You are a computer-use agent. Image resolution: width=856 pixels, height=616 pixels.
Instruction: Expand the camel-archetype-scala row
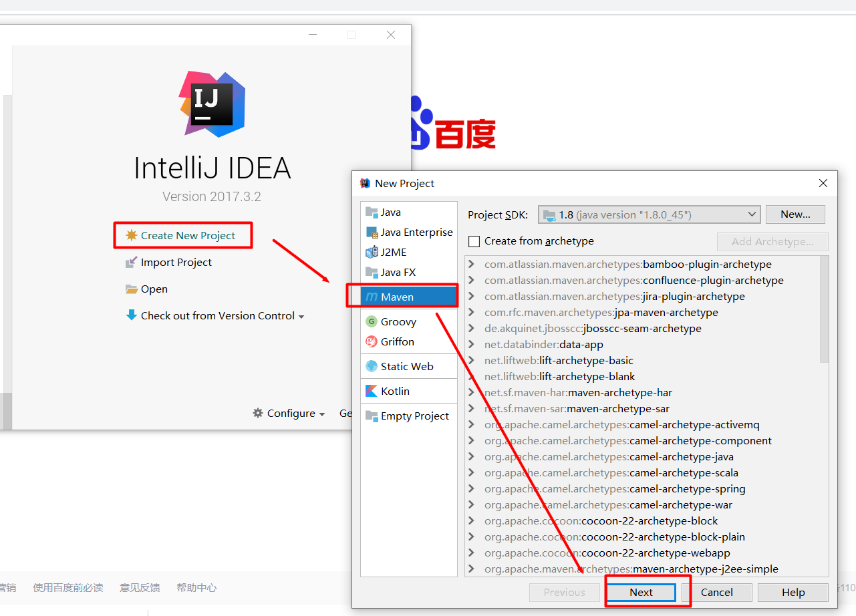pos(472,473)
